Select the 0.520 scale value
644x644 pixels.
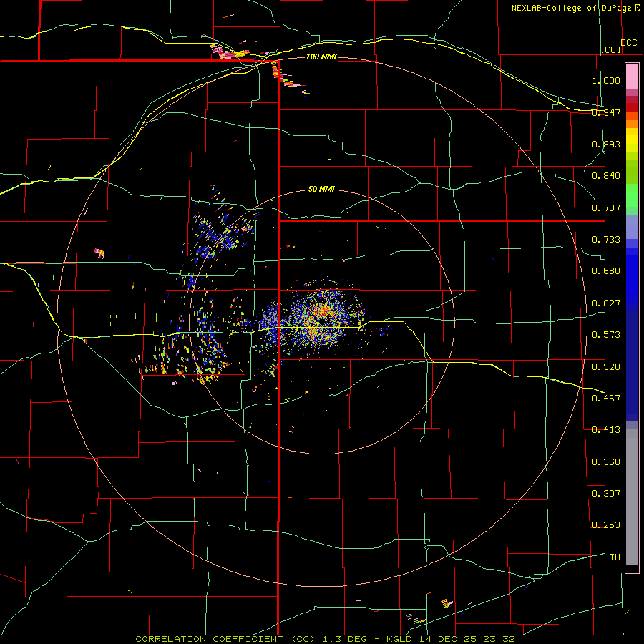[606, 367]
